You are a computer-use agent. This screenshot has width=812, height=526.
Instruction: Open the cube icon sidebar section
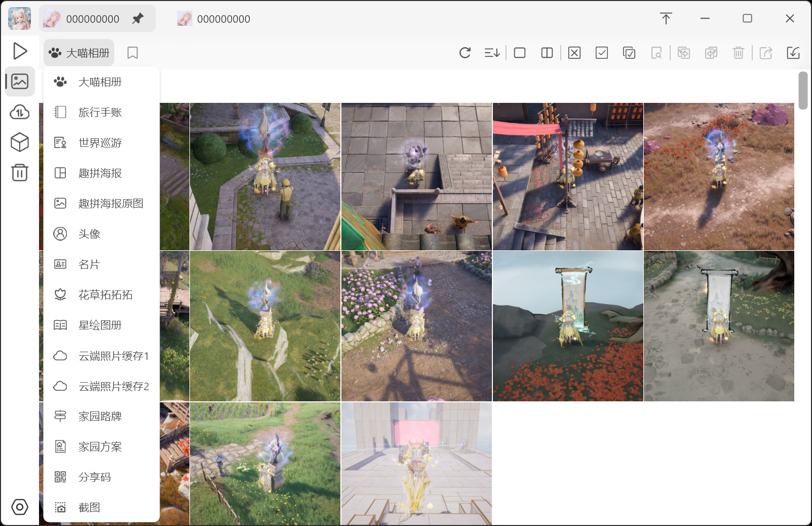click(20, 142)
